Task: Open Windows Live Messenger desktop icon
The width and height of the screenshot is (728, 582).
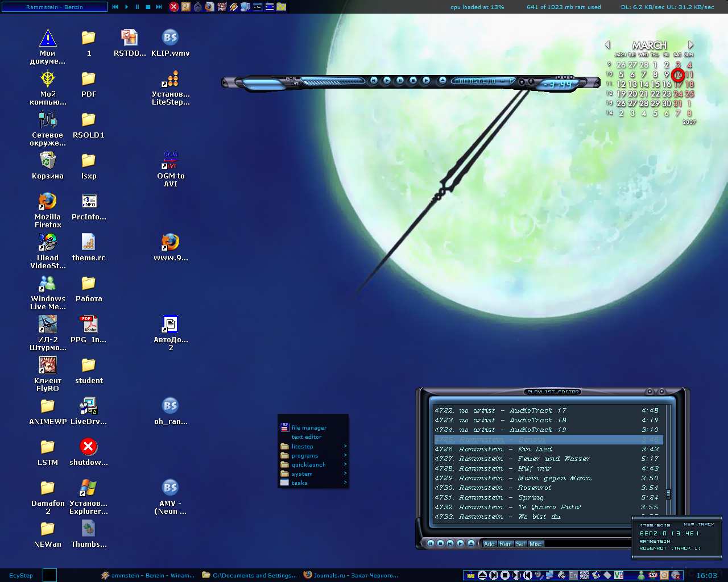Action: coord(48,292)
